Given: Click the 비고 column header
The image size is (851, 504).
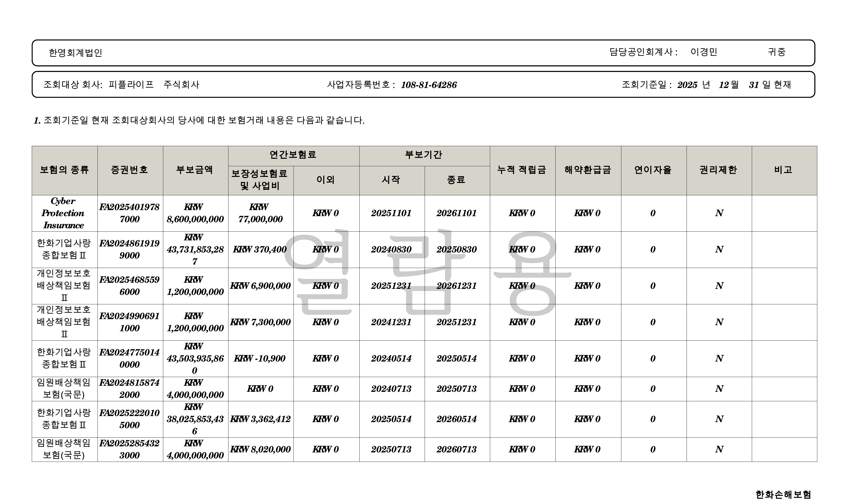Looking at the screenshot, I should coord(783,170).
